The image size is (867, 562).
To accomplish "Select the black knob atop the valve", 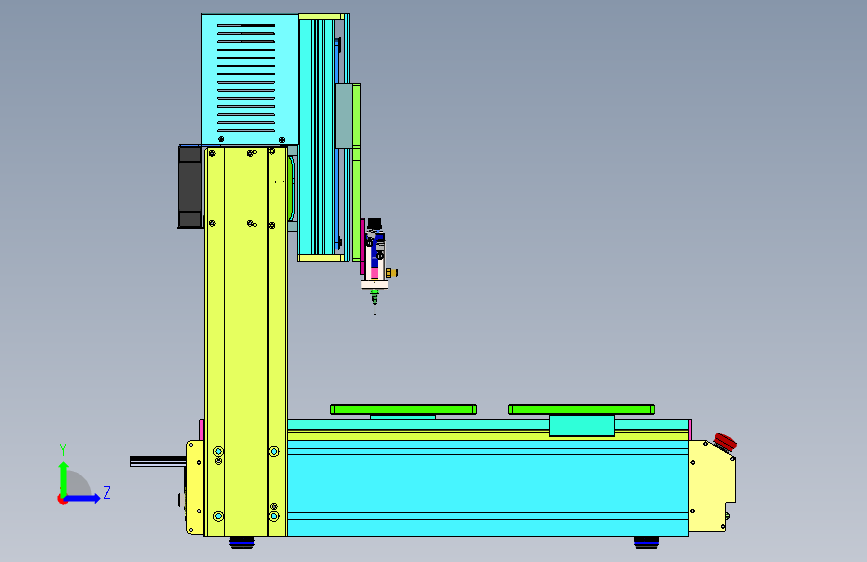I will point(374,223).
